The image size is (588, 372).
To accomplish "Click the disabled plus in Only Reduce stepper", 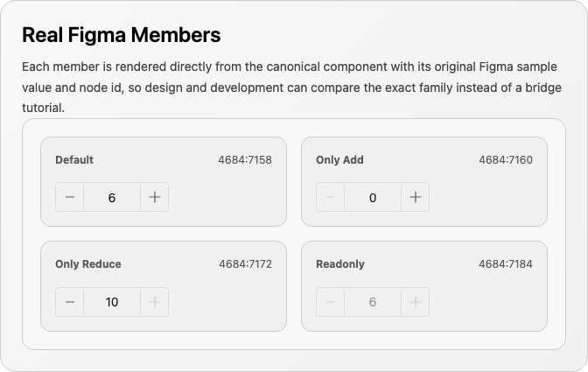I will tap(155, 302).
